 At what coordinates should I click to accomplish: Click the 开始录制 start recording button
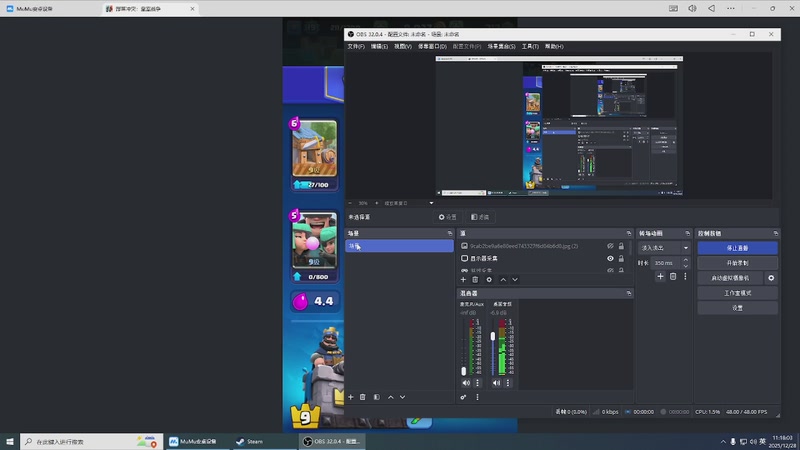[x=737, y=263]
